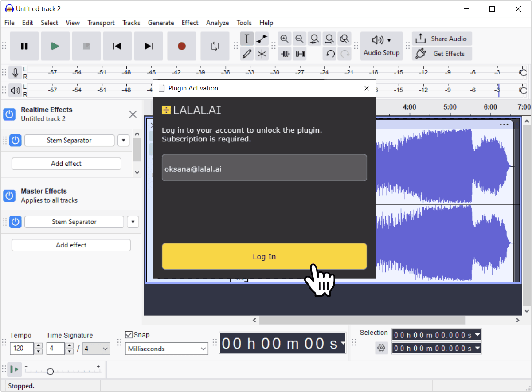Viewport: 532px width, 392px height.
Task: Open time signature denominator dropdown
Action: click(x=97, y=349)
